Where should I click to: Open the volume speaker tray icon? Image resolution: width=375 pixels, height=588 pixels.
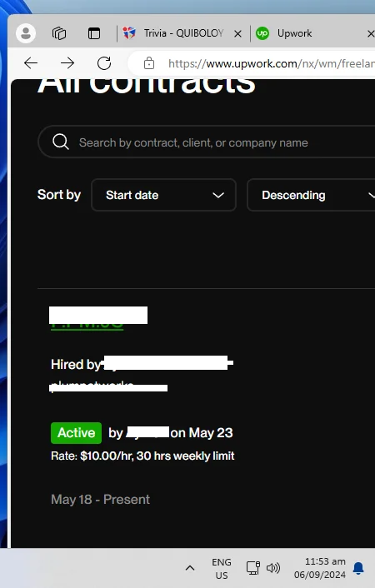click(x=272, y=568)
